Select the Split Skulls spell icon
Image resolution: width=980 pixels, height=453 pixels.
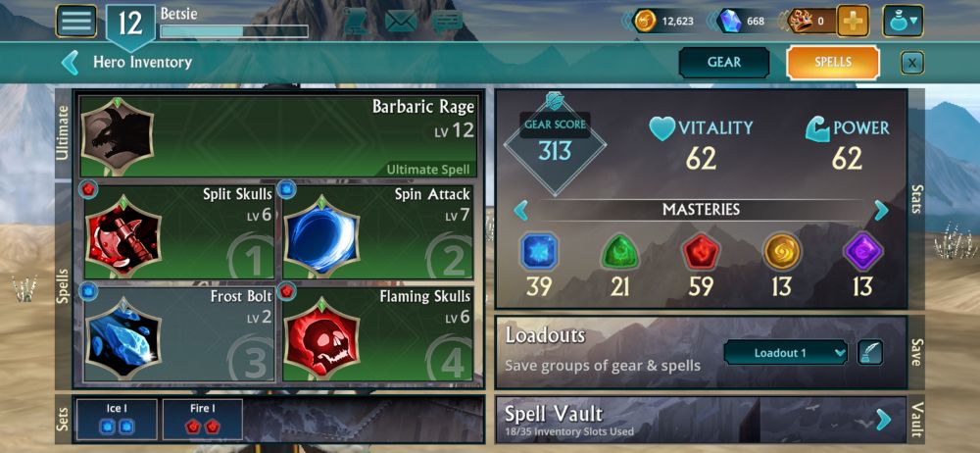123,234
